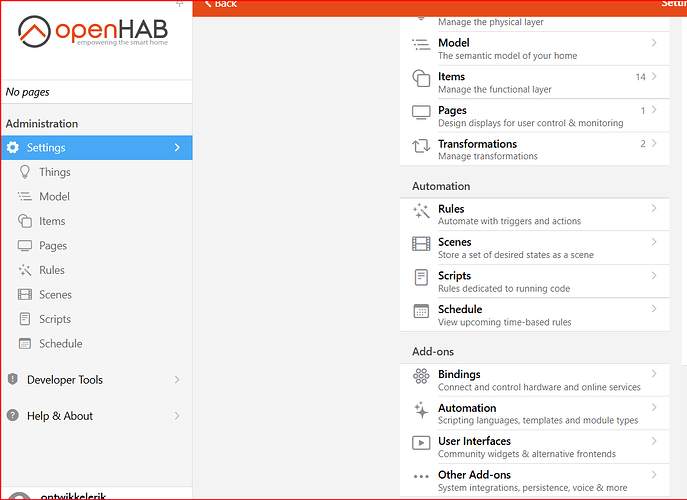The image size is (687, 500).
Task: Open Rules entry in Automation section
Action: (535, 214)
